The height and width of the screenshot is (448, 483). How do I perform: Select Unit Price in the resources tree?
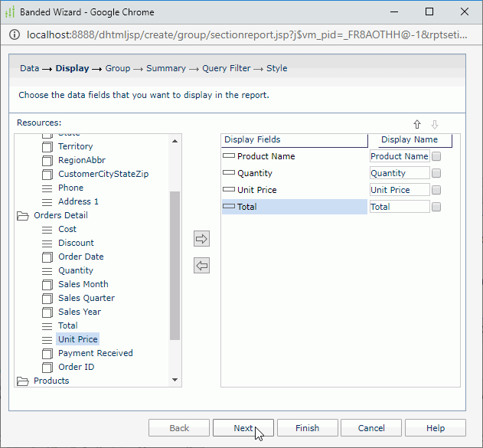[x=77, y=339]
